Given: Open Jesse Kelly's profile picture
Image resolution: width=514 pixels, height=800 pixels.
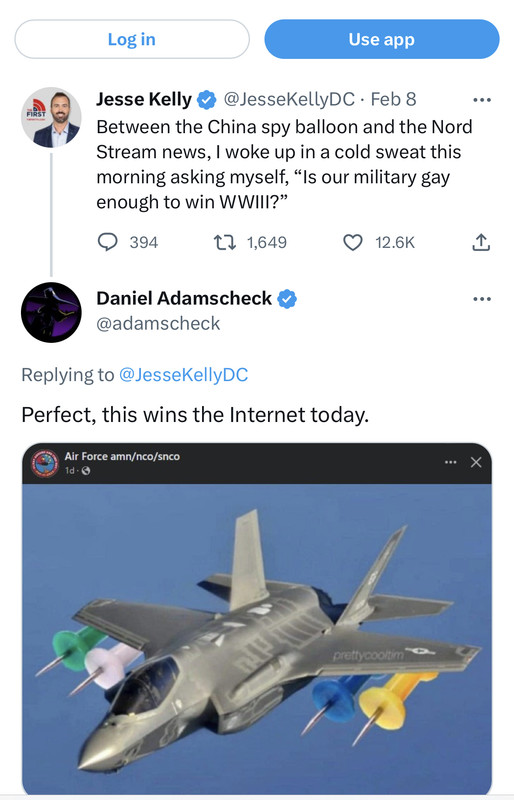Looking at the screenshot, I should pyautogui.click(x=51, y=117).
